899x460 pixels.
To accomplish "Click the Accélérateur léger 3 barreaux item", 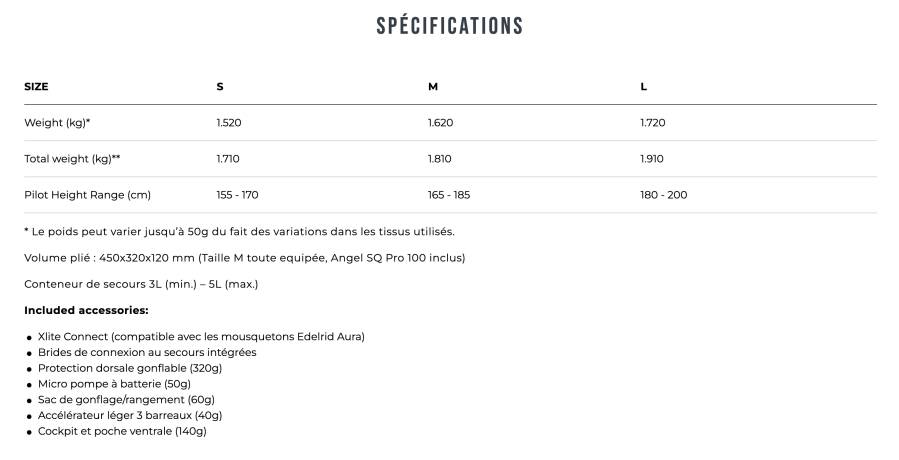I will pos(130,415).
